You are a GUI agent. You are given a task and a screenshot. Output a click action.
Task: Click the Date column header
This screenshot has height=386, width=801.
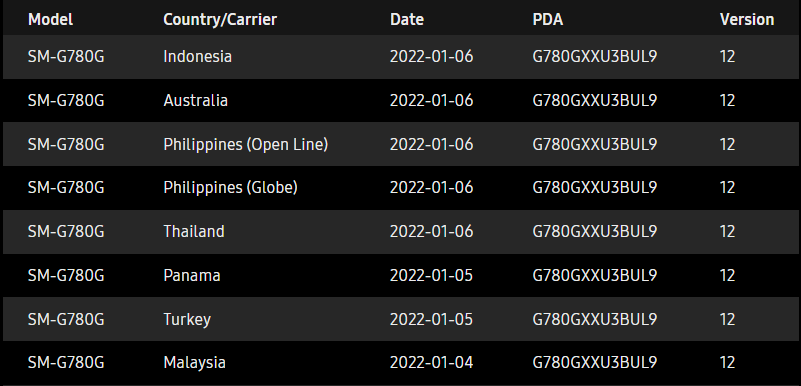pyautogui.click(x=407, y=19)
